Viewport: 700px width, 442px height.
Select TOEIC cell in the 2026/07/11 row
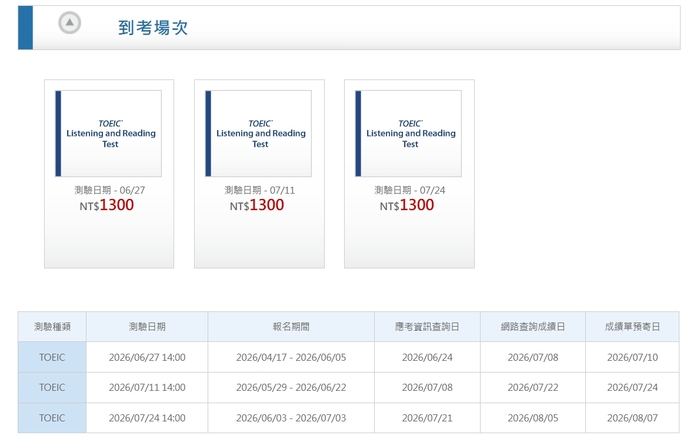(52, 388)
